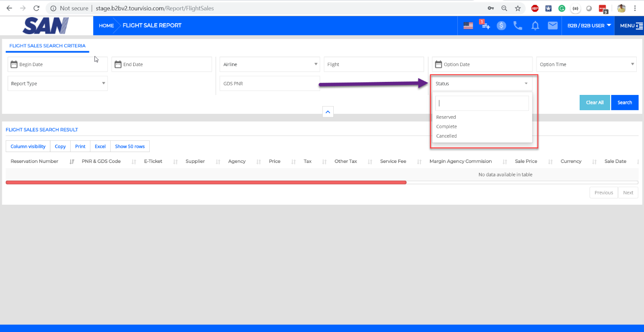Screen dimensions: 644x332
Task: Open the mail envelope icon
Action: (552, 26)
